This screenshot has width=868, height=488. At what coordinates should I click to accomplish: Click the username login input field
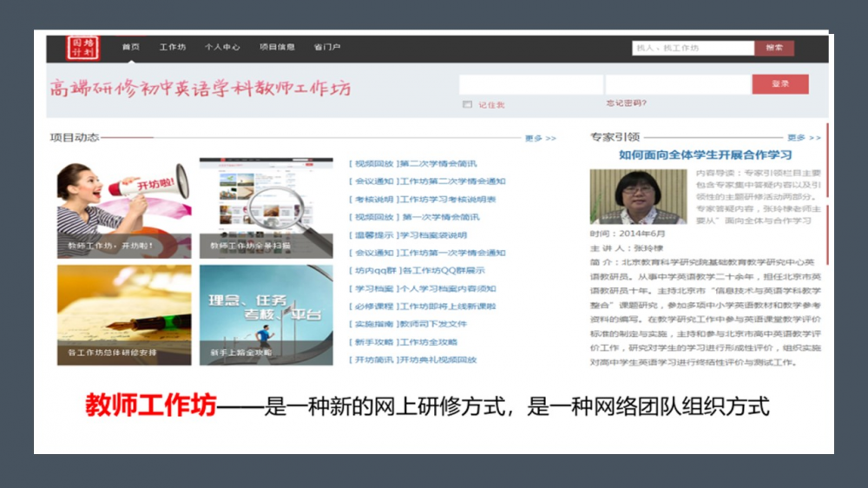531,84
